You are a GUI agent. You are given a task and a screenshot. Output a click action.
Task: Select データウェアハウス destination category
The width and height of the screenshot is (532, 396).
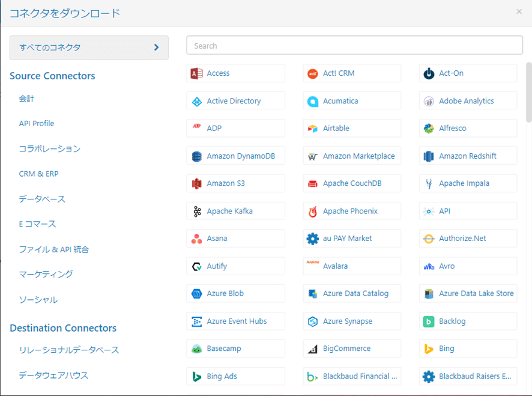pos(53,376)
